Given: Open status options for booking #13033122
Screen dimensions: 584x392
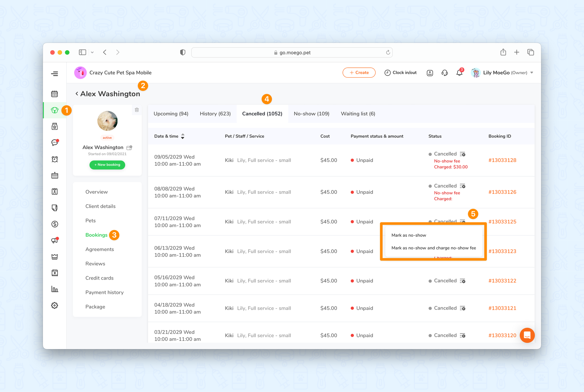Looking at the screenshot, I should click(x=463, y=281).
